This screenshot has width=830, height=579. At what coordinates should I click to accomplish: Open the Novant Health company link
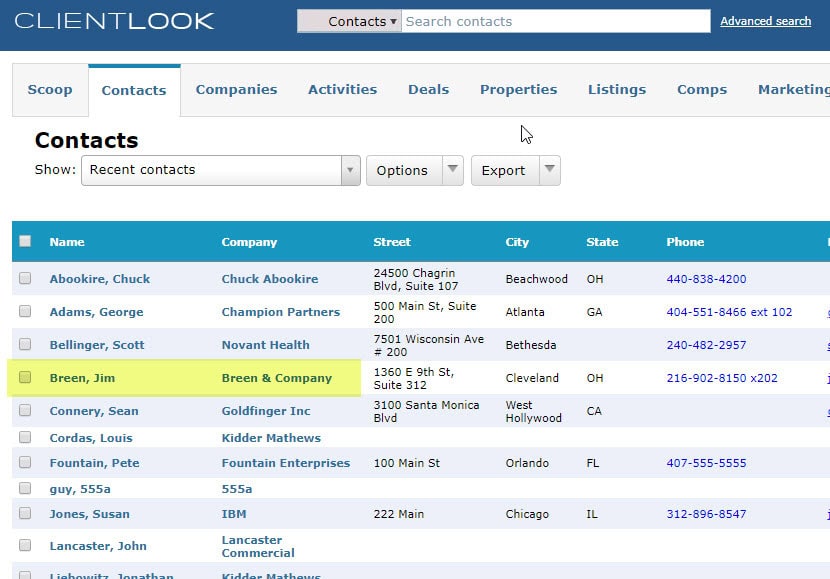pos(266,345)
